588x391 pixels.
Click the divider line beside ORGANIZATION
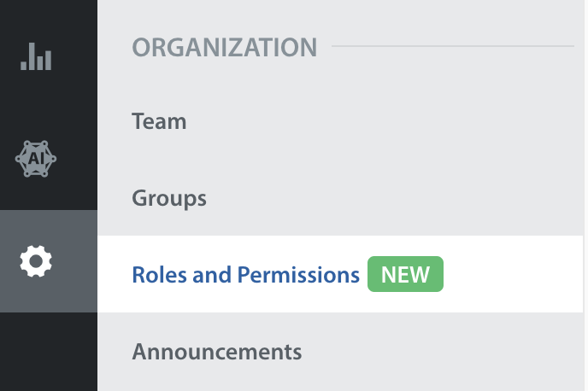(453, 46)
